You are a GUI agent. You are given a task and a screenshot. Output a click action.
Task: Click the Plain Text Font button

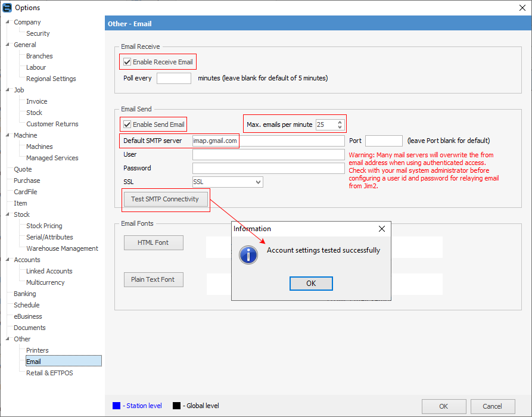(153, 279)
